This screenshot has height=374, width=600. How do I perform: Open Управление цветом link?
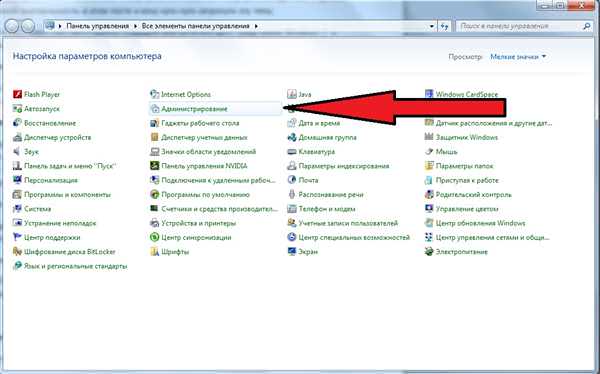pyautogui.click(x=467, y=209)
